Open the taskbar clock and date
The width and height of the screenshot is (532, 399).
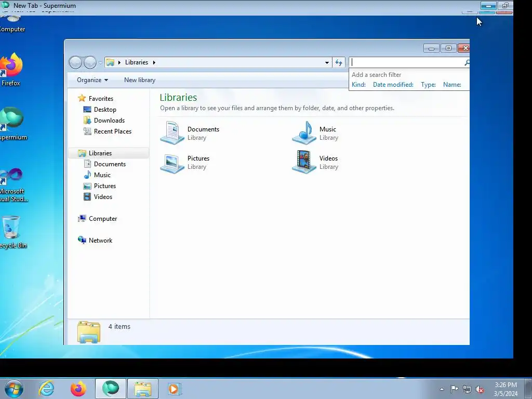pos(506,389)
